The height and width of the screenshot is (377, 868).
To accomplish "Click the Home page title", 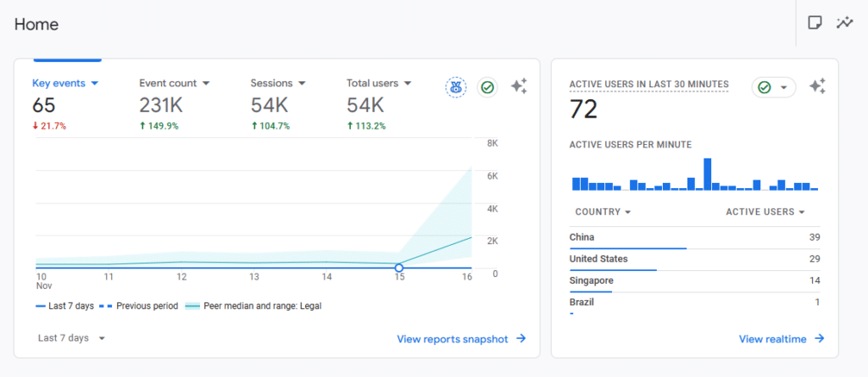I will click(x=36, y=25).
